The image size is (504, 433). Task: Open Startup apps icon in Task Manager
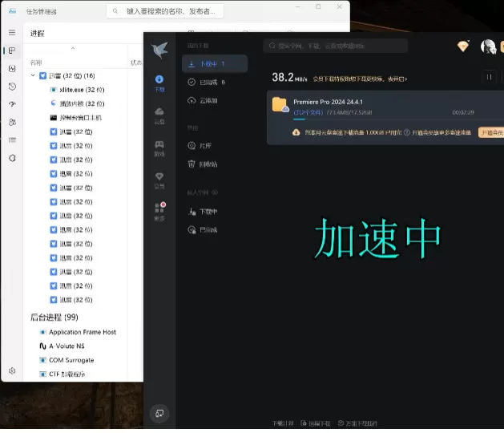point(12,104)
